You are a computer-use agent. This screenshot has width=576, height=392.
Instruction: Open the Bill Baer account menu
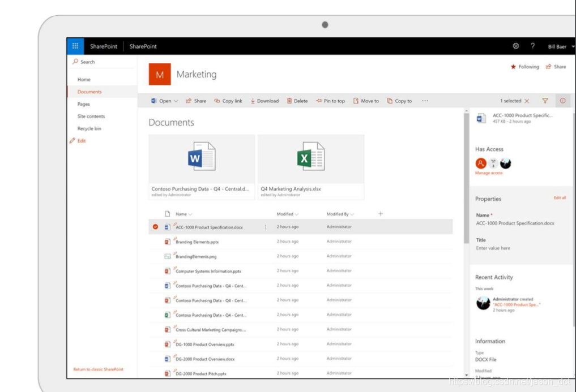click(561, 46)
